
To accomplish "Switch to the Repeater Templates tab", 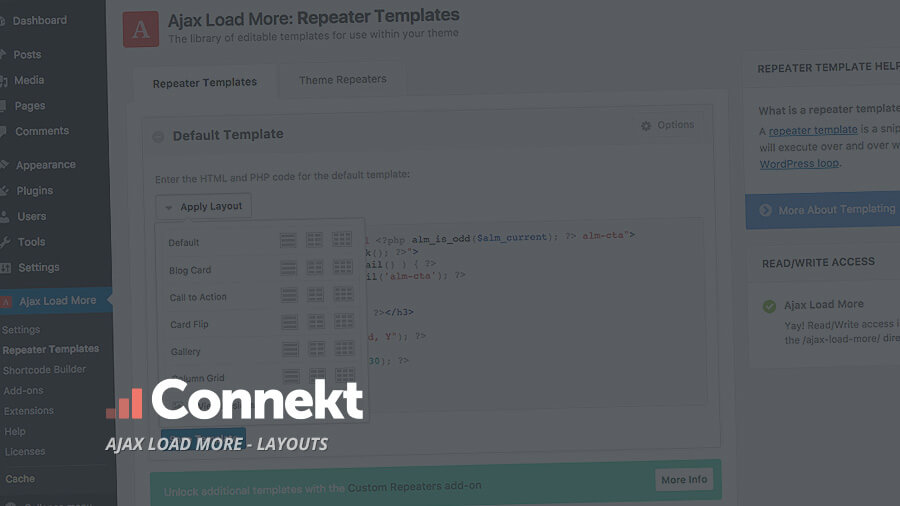I will [204, 83].
